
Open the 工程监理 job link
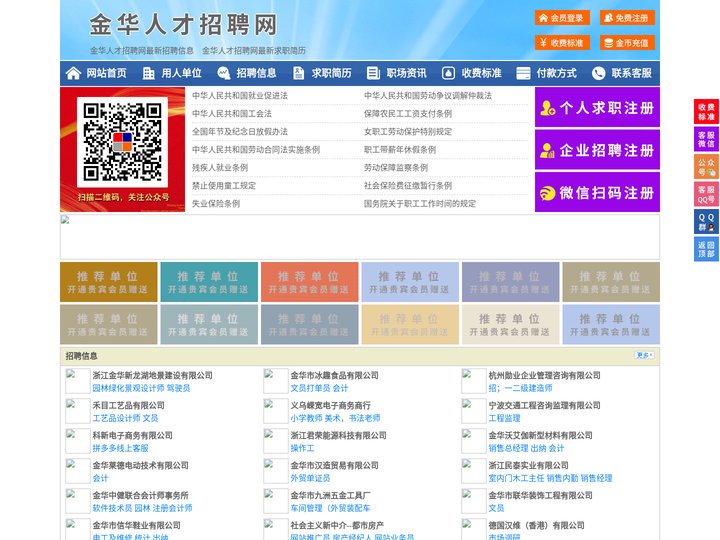pos(504,418)
